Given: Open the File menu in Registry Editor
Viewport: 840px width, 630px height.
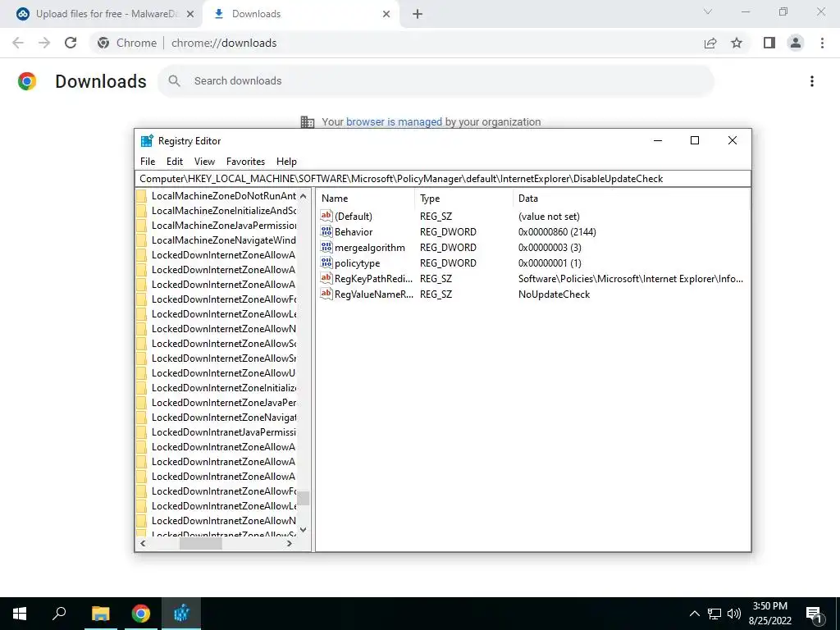Looking at the screenshot, I should (148, 162).
